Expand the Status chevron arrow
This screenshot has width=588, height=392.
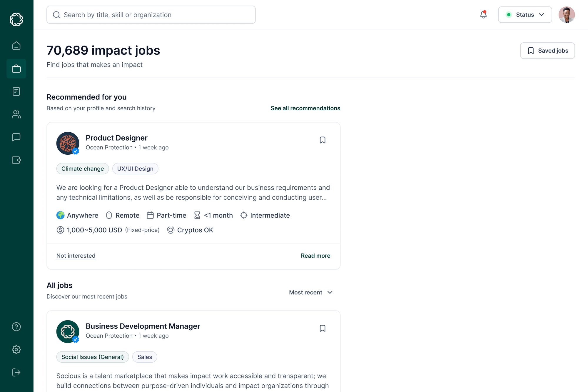point(542,15)
